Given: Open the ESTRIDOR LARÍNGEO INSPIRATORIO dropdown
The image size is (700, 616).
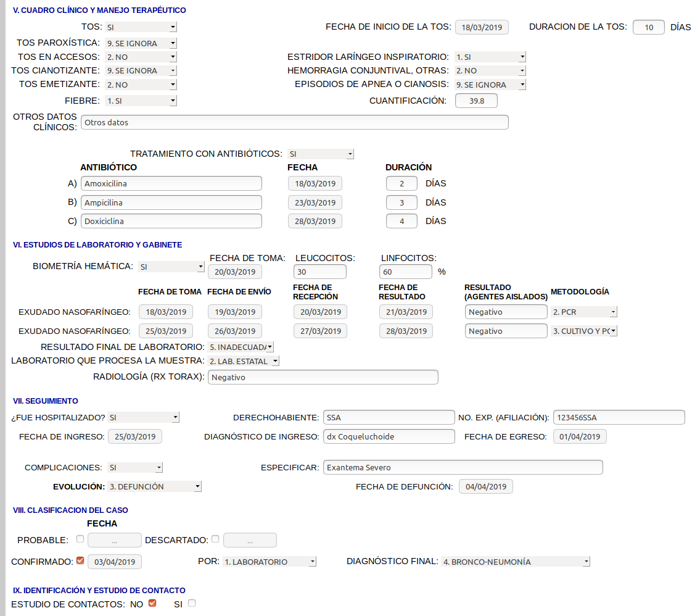Looking at the screenshot, I should (490, 57).
